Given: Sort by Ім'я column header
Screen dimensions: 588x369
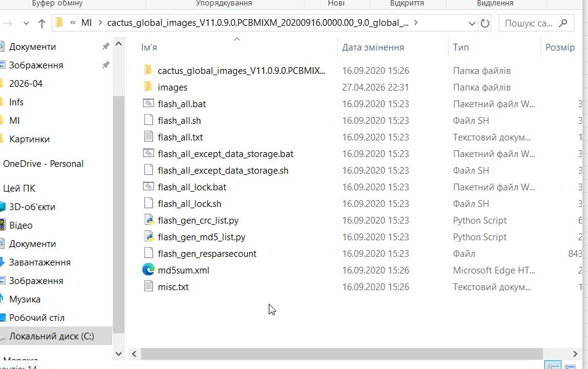Looking at the screenshot, I should point(149,47).
